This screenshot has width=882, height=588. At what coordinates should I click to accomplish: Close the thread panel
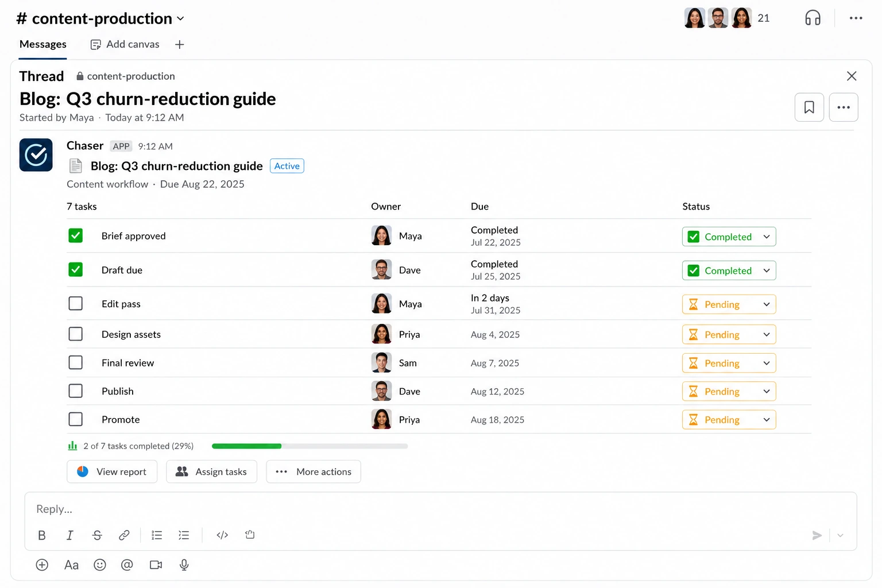click(852, 76)
